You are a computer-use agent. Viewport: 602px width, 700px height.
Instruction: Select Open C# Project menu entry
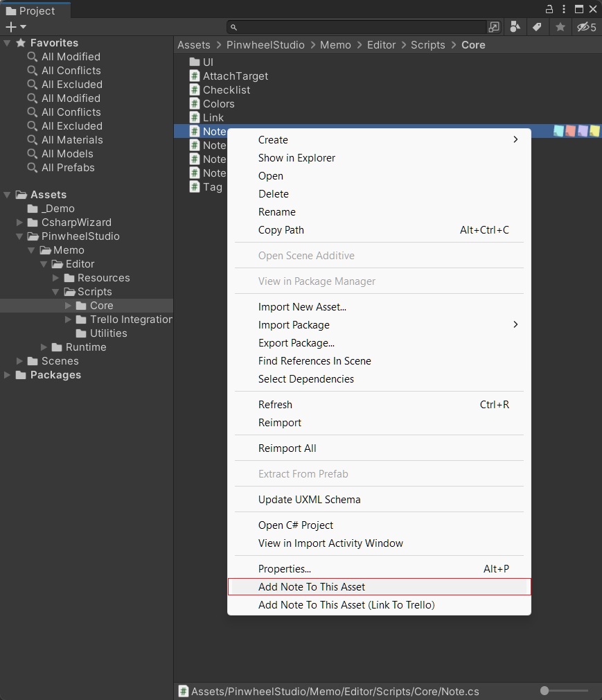click(x=379, y=525)
